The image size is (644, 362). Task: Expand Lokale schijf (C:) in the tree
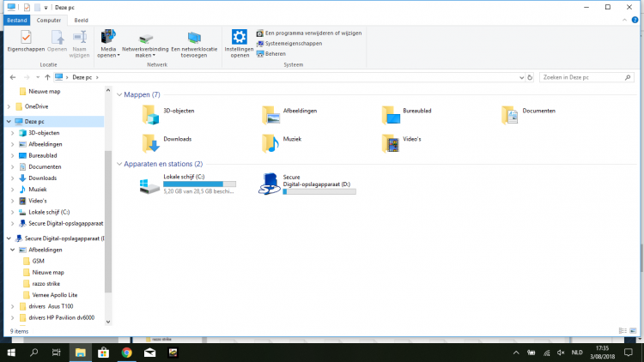coord(11,212)
